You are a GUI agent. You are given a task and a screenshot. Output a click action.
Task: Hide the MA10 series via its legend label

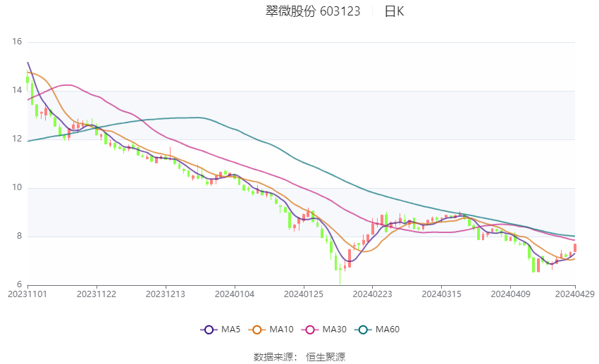(x=281, y=330)
